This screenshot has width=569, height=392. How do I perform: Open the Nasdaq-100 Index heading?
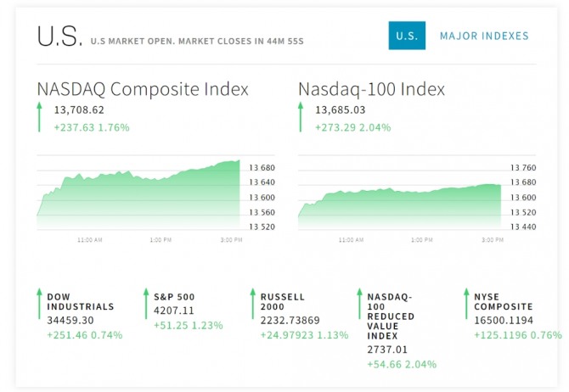[371, 88]
